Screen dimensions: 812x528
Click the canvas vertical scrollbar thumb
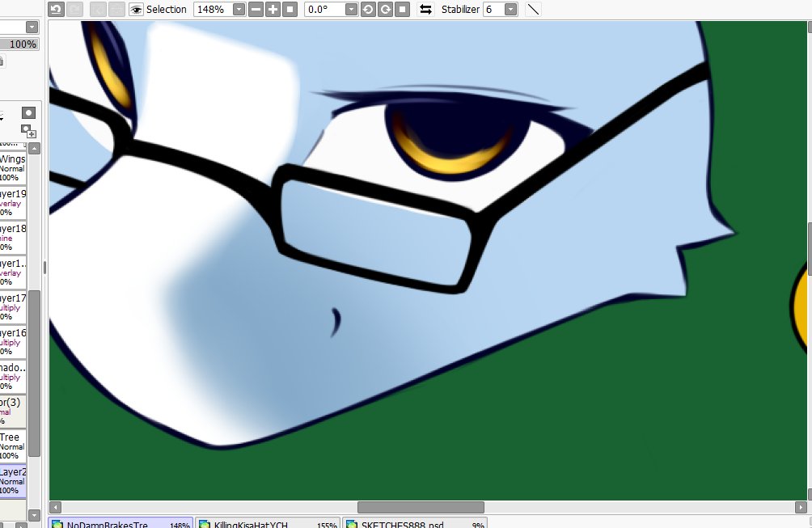click(810, 248)
